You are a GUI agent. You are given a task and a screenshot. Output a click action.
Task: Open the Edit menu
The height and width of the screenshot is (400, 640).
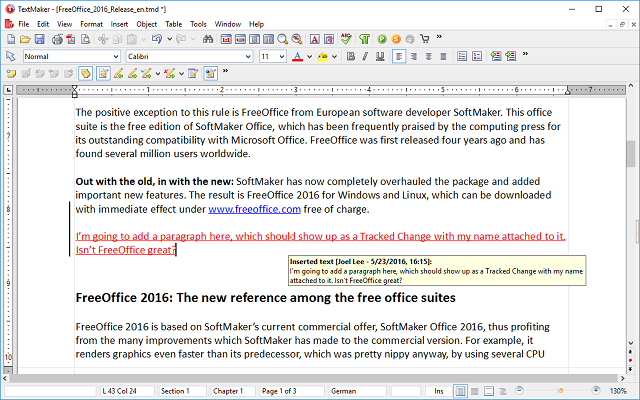(43, 24)
